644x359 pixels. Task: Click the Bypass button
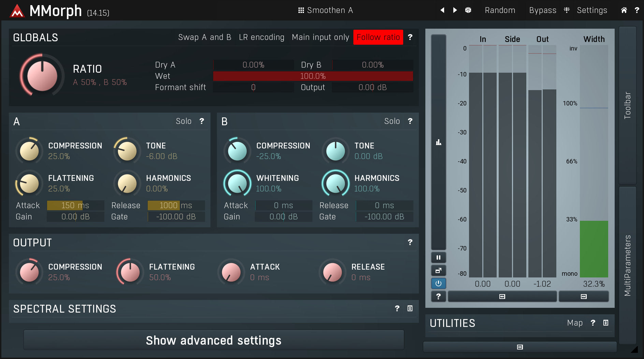coord(542,10)
